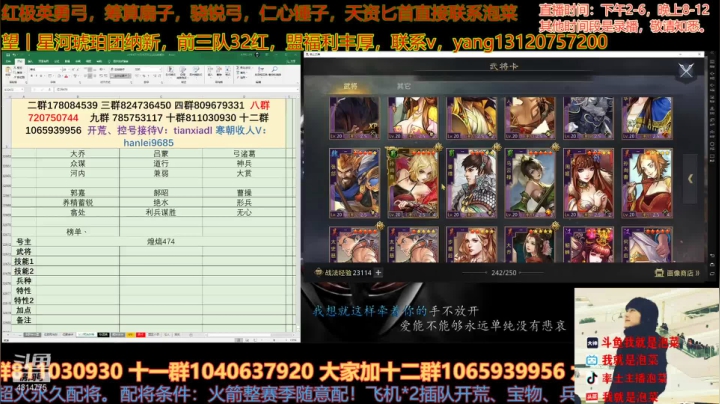This screenshot has width=720, height=404.
Task: Select cell containing 曹操
Action: 244,193
